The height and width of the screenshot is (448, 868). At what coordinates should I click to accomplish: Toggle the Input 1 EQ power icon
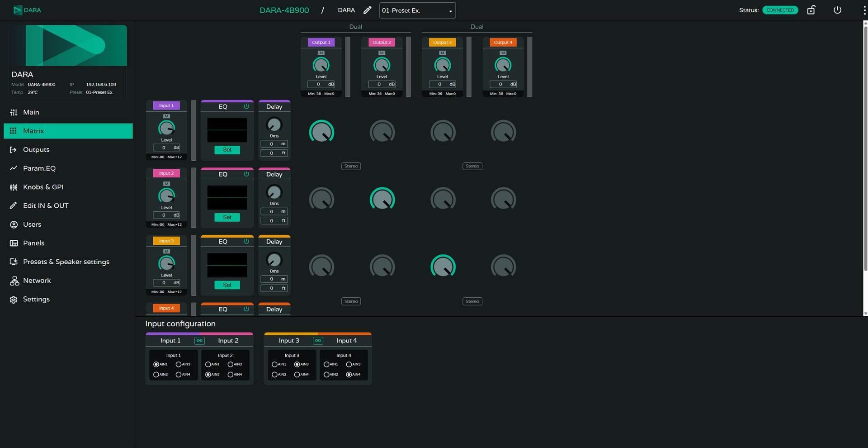[x=246, y=106]
